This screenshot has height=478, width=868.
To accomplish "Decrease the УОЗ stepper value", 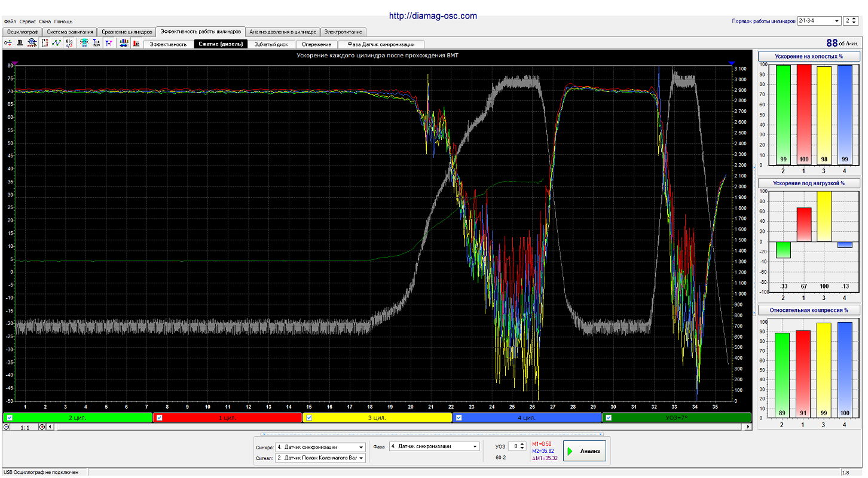I will 522,448.
